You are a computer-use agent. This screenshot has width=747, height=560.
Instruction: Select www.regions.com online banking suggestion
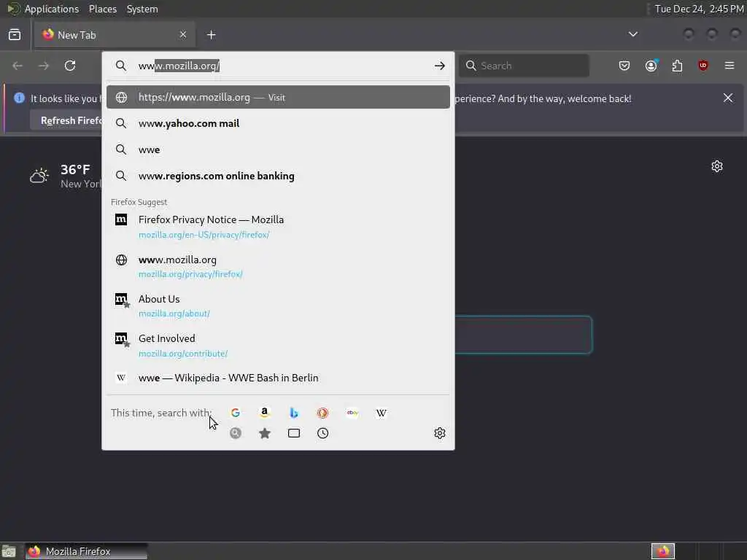click(x=278, y=176)
